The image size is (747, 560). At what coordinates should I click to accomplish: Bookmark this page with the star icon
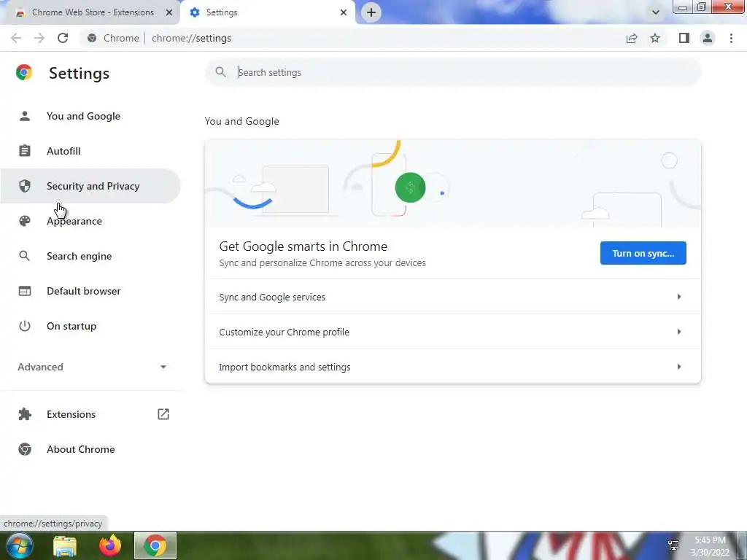pos(655,38)
